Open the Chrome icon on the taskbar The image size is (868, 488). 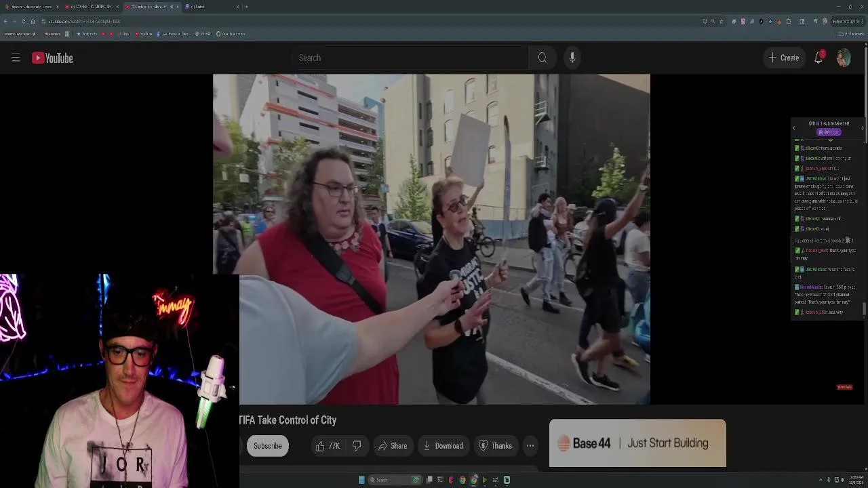[x=462, y=480]
